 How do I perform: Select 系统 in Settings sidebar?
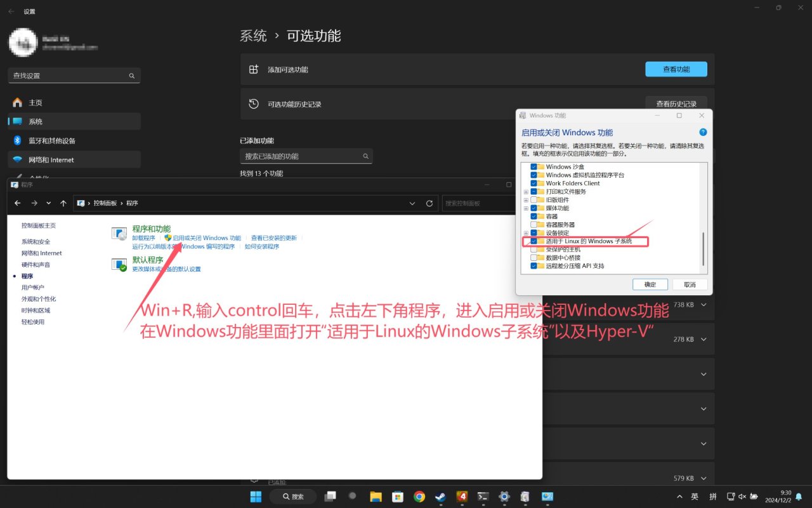pos(74,121)
